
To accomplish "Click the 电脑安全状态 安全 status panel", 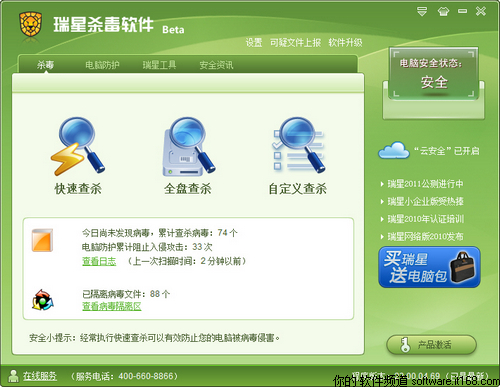I will pyautogui.click(x=433, y=74).
